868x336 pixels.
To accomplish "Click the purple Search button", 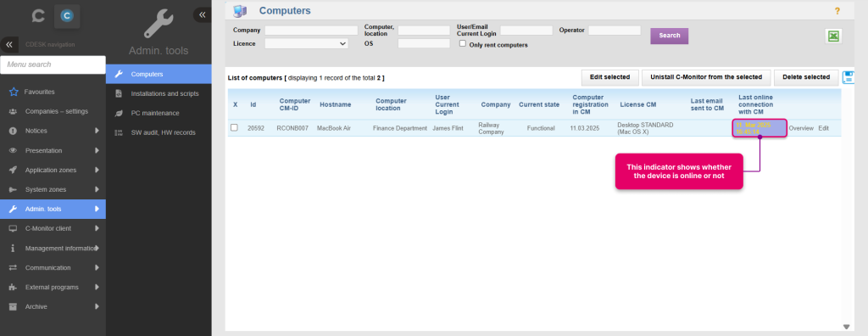I will tap(670, 36).
